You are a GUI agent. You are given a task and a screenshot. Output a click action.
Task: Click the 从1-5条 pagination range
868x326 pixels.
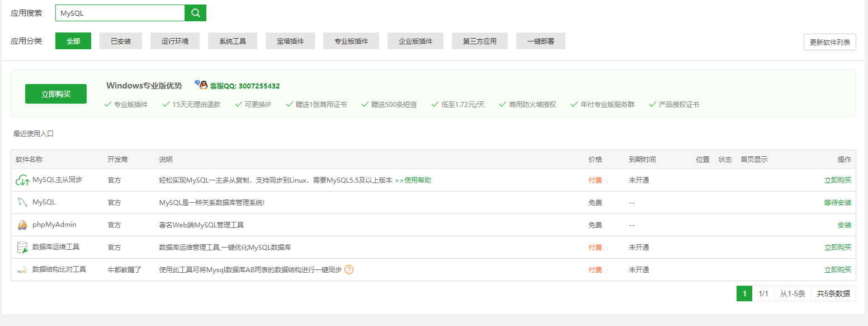792,294
